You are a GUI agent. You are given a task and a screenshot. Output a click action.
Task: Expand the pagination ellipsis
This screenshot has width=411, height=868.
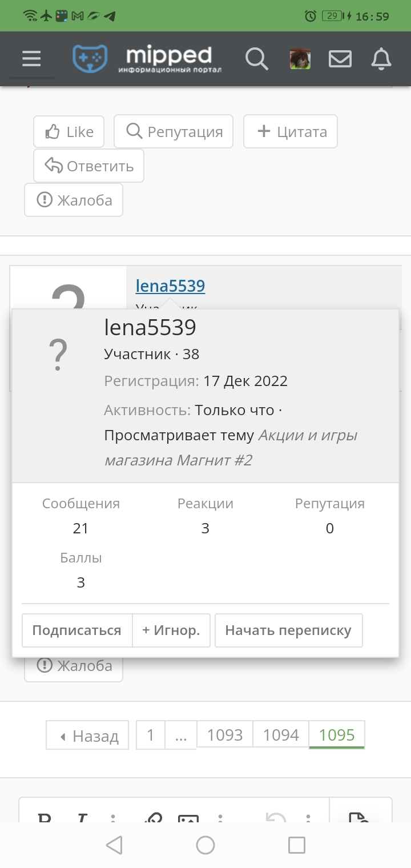coord(181,736)
